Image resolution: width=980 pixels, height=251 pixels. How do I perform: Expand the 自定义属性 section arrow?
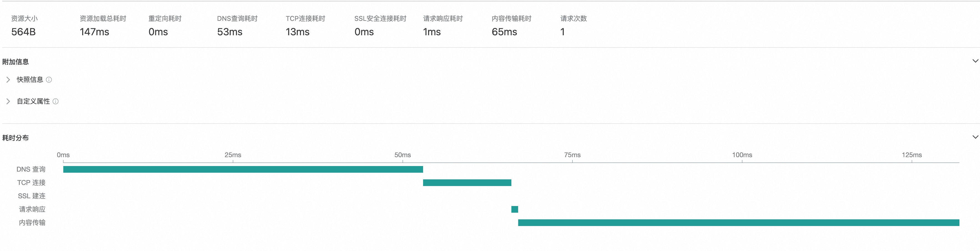point(8,101)
